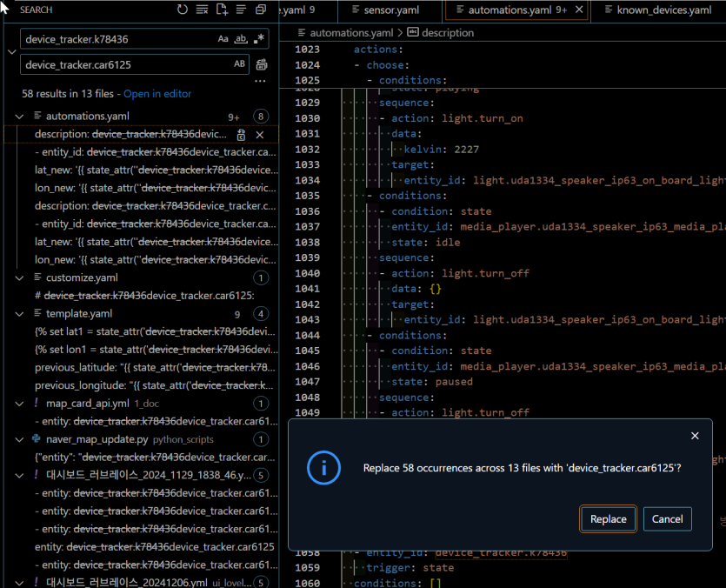Open search results in editor link
This screenshot has width=726, height=588.
coord(157,94)
